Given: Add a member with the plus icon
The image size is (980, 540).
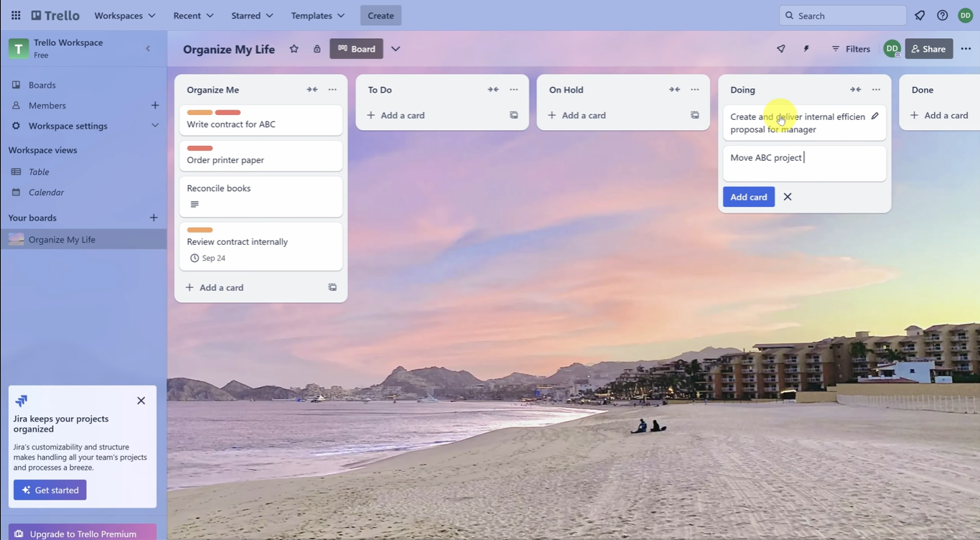Looking at the screenshot, I should coord(154,106).
